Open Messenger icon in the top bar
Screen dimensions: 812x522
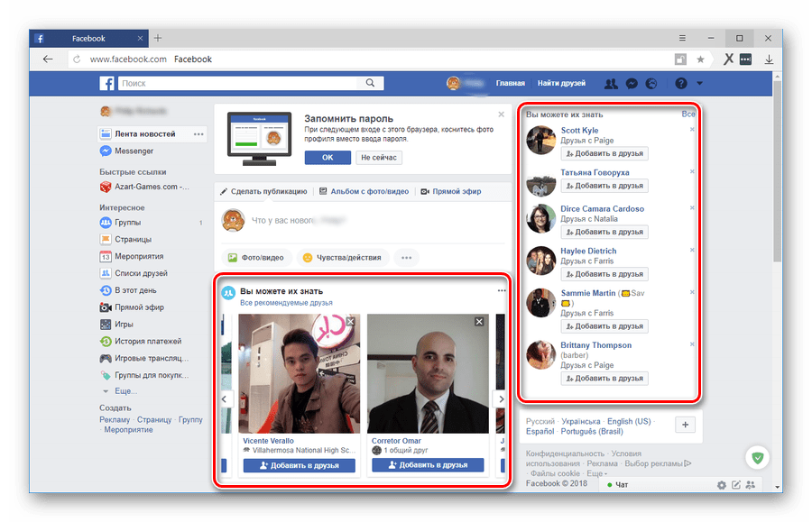click(632, 84)
